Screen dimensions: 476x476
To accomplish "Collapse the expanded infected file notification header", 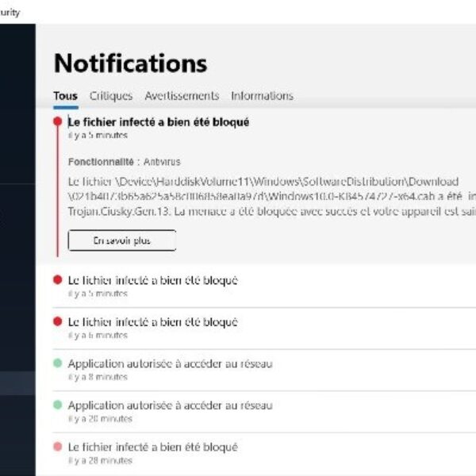I will 159,122.
